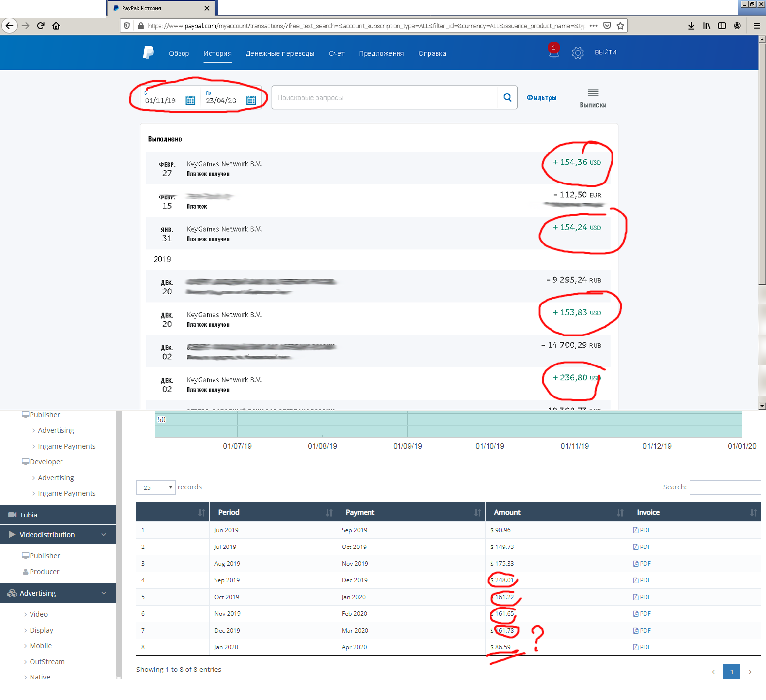
Task: Go to browser home page
Action: 56,26
